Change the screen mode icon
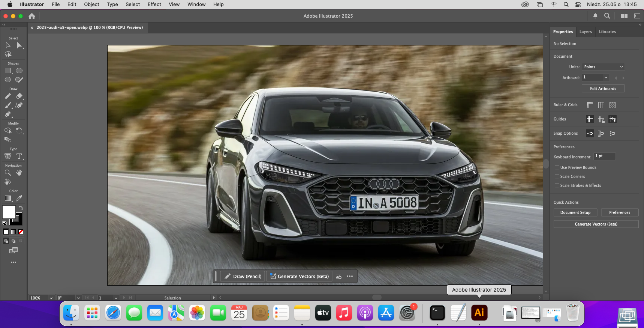Image resolution: width=644 pixels, height=328 pixels. [13, 250]
